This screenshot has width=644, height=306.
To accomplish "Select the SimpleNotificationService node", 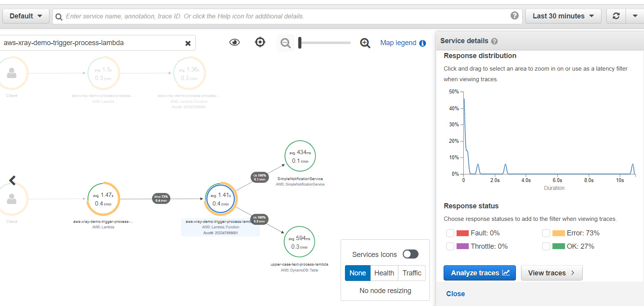I will [300, 156].
